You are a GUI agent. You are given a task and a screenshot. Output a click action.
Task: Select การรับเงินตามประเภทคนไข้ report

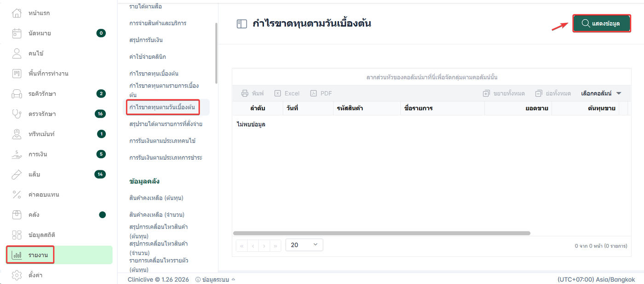(163, 141)
